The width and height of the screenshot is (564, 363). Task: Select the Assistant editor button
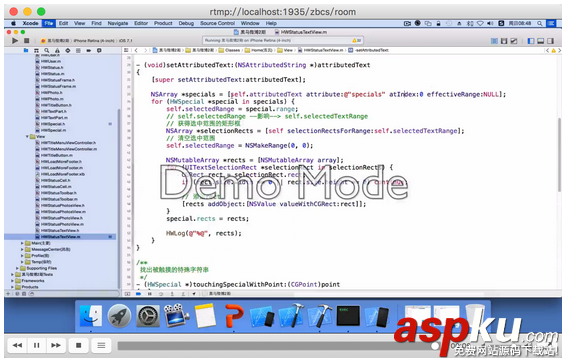pos(504,41)
